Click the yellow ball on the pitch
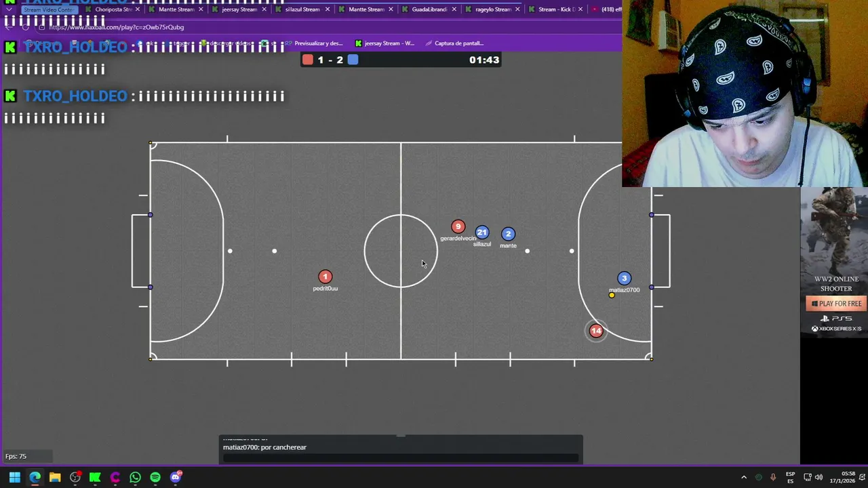The image size is (868, 488). click(612, 295)
